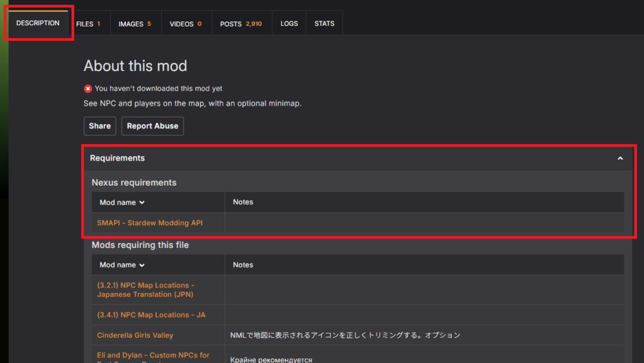Image resolution: width=644 pixels, height=363 pixels.
Task: Sort Nexus requirements by Mod name
Action: point(122,203)
